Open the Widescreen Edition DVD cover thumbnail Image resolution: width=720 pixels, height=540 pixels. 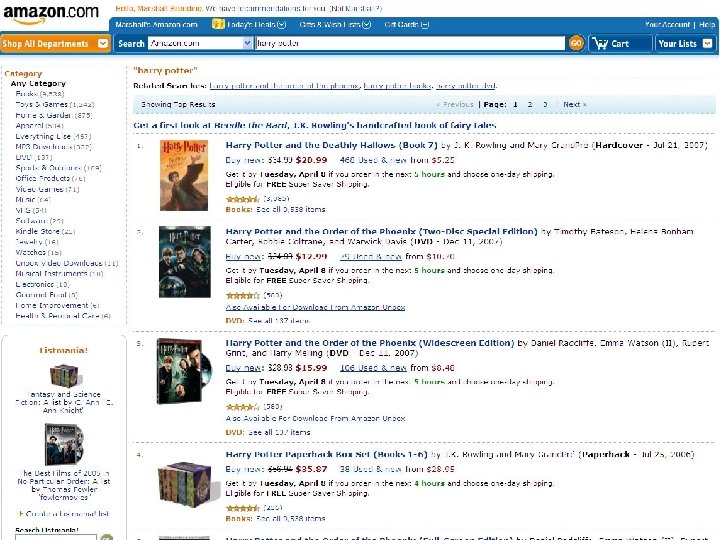coord(184,371)
